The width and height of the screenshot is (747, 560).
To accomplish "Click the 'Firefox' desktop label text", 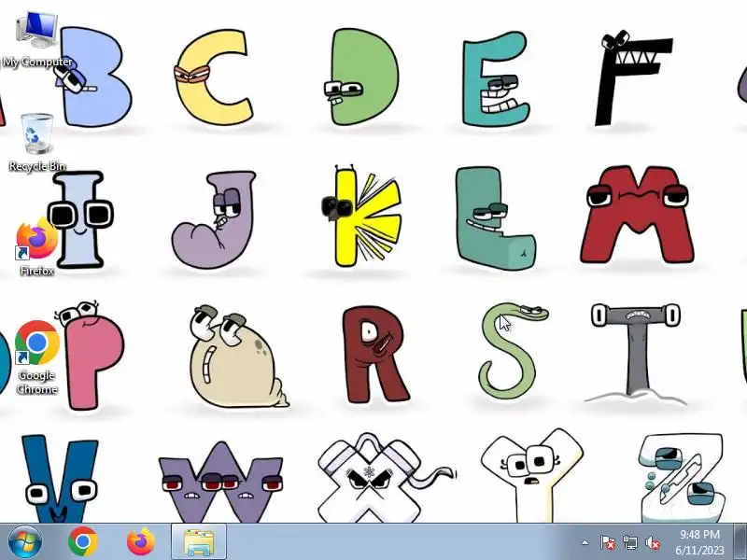I will click(x=36, y=271).
